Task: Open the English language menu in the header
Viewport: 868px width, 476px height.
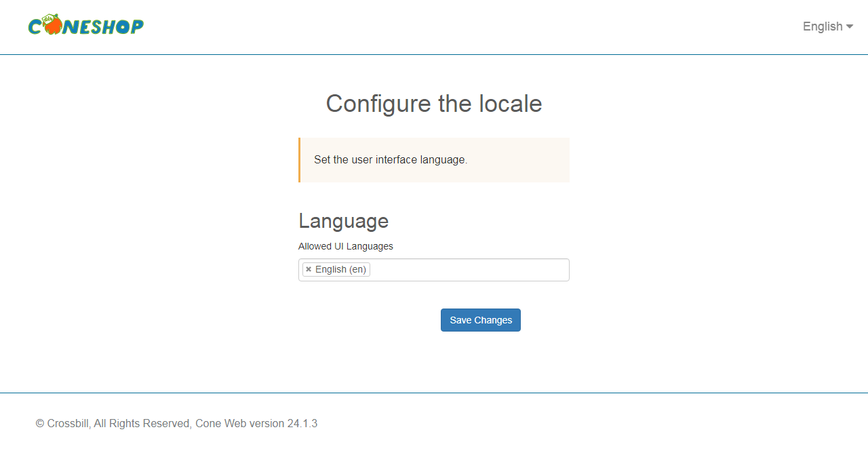Action: 828,26
